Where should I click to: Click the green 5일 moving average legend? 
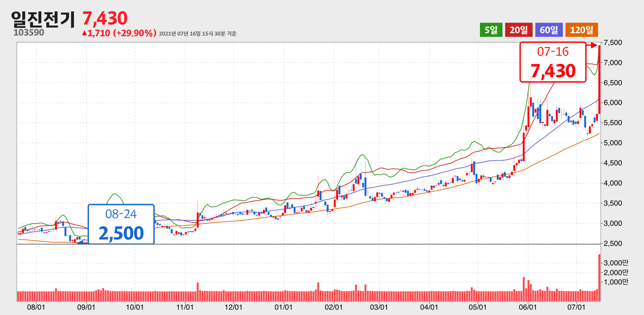tap(491, 30)
